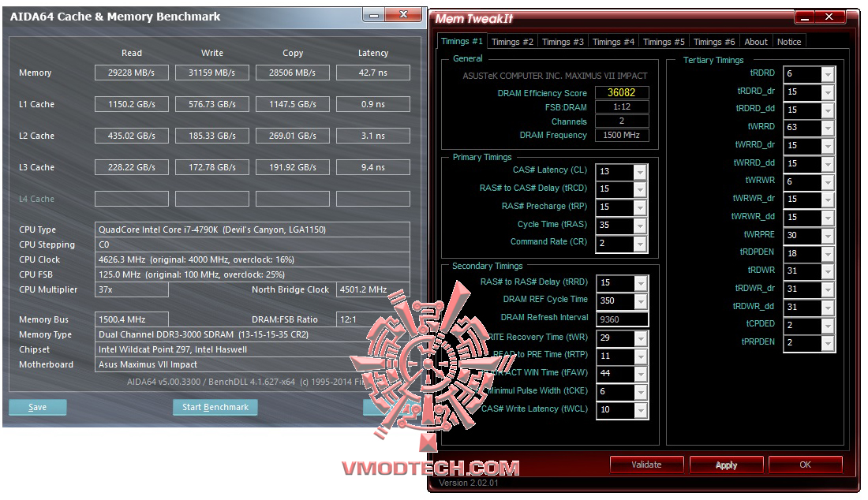Expand the tWRWR_dd dropdown
This screenshot has height=500, width=868.
(828, 218)
